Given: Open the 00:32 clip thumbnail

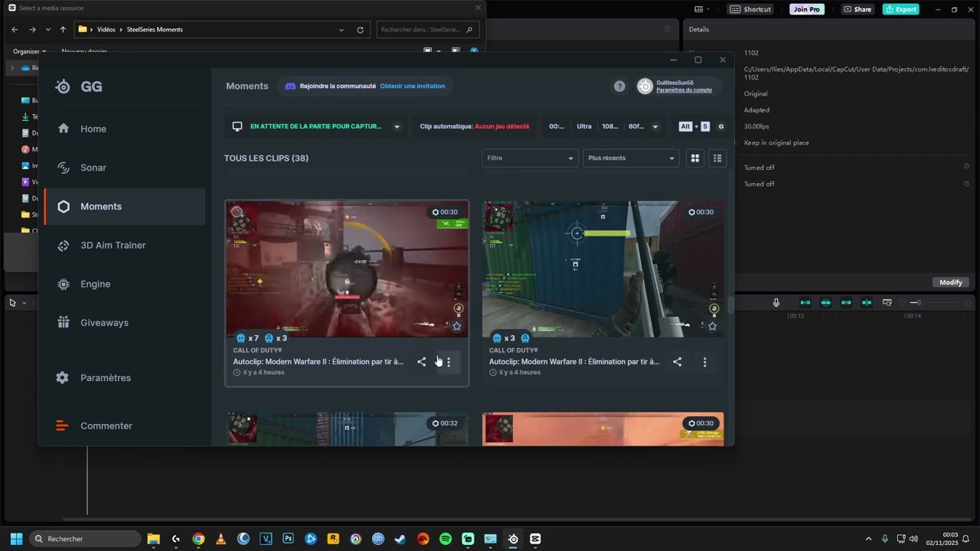Looking at the screenshot, I should click(347, 429).
